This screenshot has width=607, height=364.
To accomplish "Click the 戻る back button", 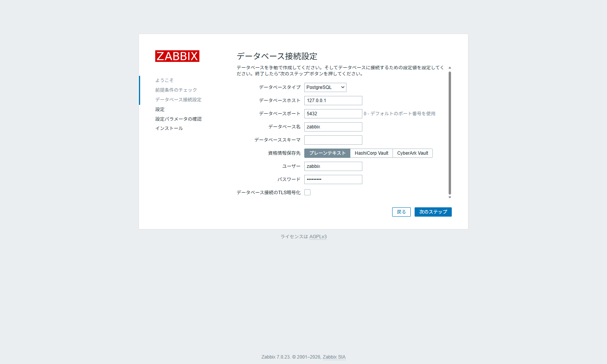I will pos(401,212).
